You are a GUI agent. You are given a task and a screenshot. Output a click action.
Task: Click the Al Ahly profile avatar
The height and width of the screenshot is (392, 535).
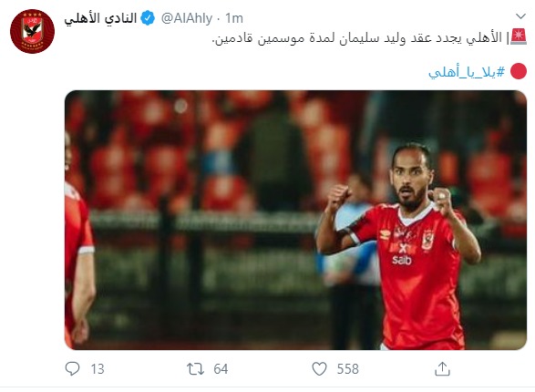33,31
